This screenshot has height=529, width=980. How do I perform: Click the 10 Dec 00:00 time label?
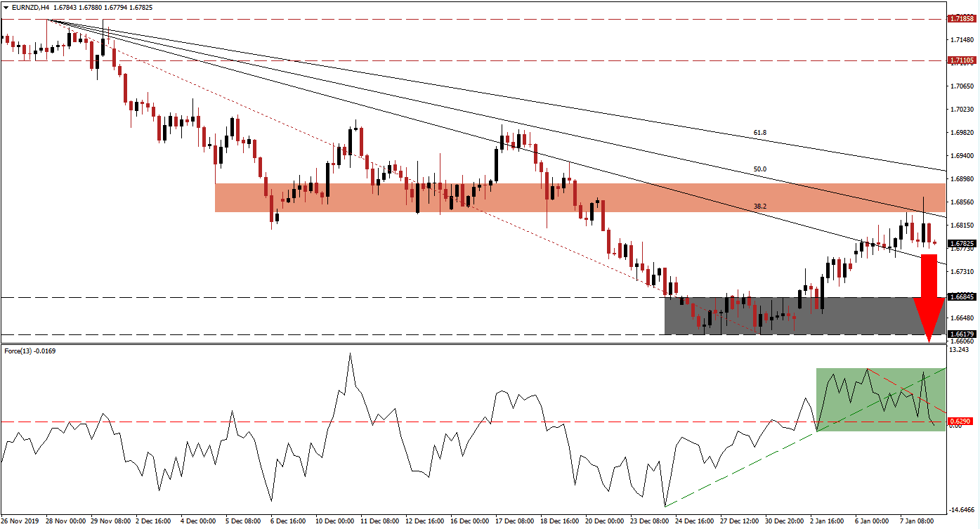337,522
